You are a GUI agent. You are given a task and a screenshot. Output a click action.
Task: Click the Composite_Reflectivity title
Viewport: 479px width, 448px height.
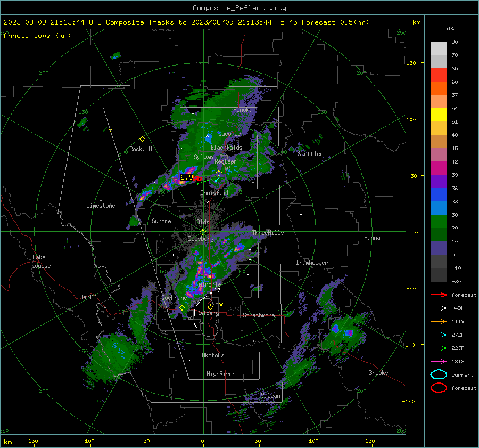(240, 8)
